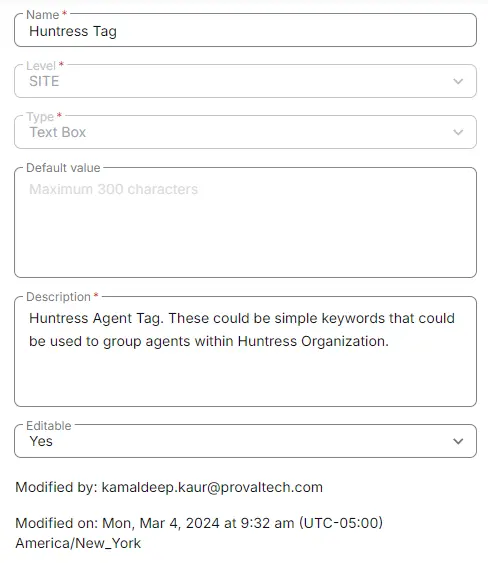The image size is (488, 563).
Task: Click the kamaldeep.kaur@provaltech.com email address
Action: click(212, 487)
